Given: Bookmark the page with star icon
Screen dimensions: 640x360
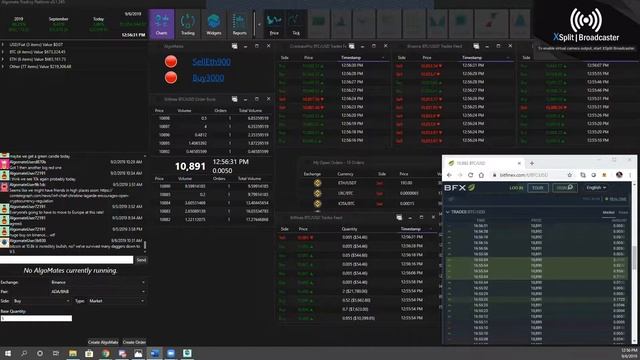Looking at the screenshot, I should (569, 175).
